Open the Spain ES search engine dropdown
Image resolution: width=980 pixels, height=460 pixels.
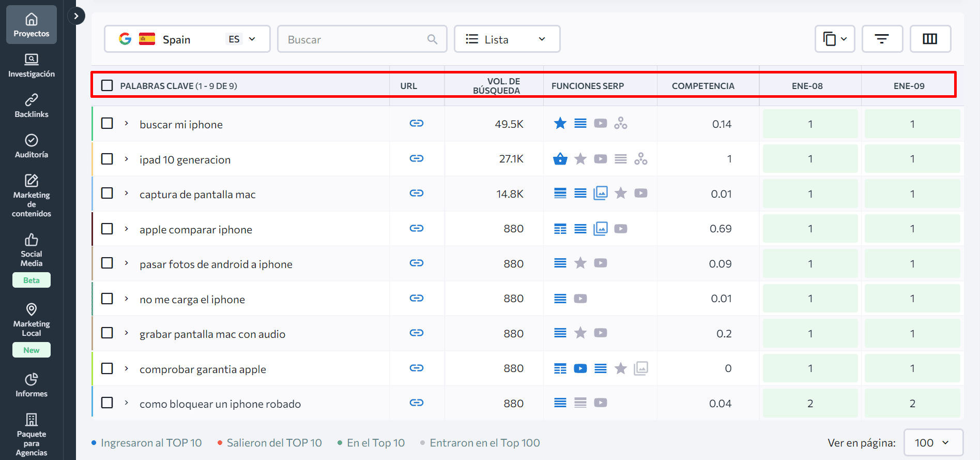(187, 39)
